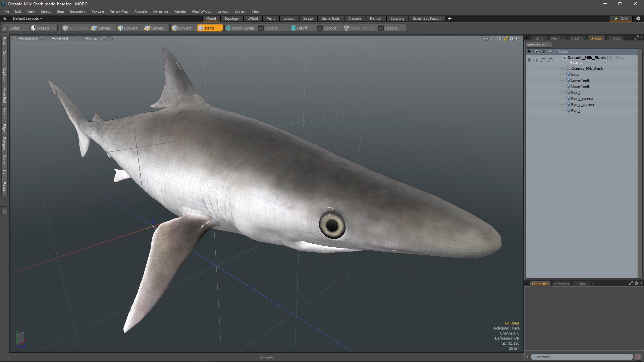Switch to the UVEdit layout tab
The image size is (644, 362).
pyautogui.click(x=253, y=18)
